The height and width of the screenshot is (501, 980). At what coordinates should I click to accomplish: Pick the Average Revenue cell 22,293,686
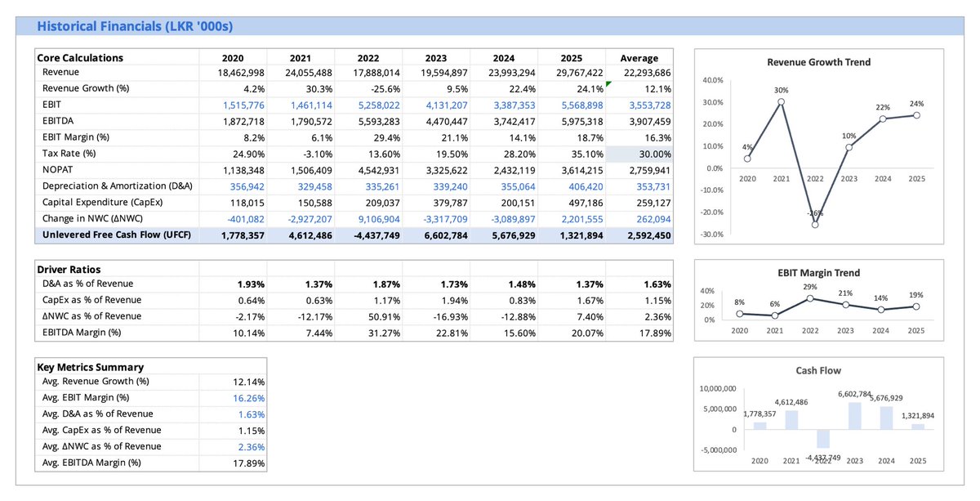(x=647, y=73)
